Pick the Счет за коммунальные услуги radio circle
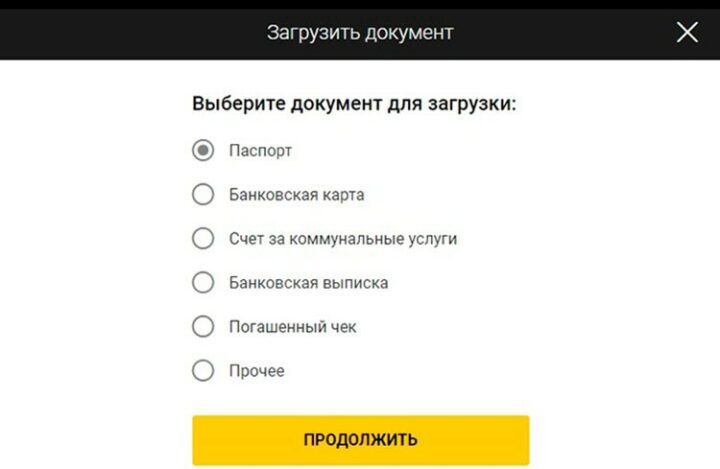Image resolution: width=720 pixels, height=469 pixels. coord(203,238)
